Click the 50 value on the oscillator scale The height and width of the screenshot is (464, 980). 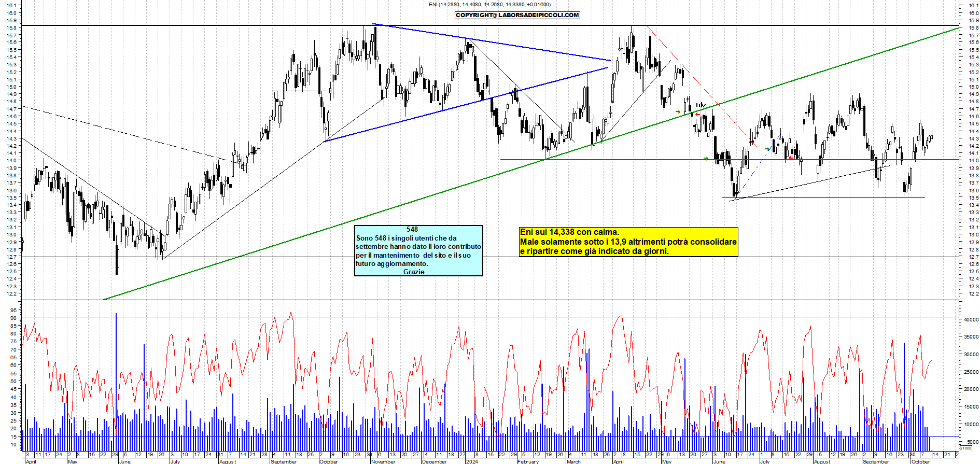point(13,381)
